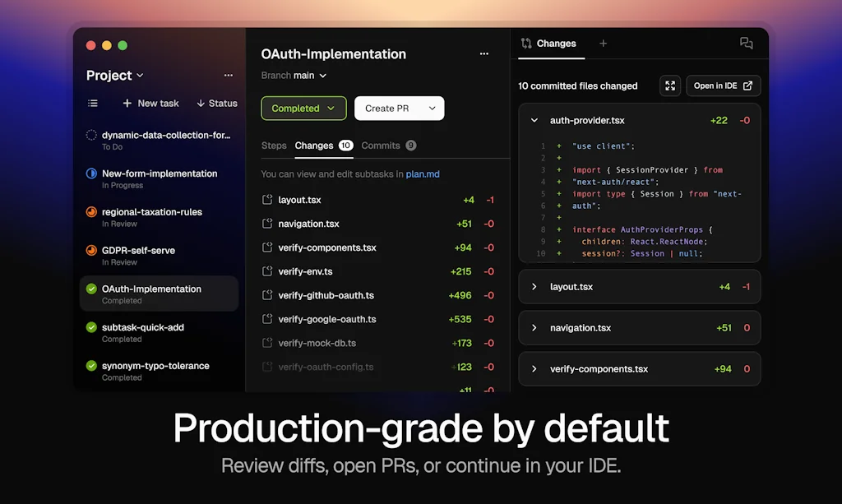The image size is (842, 504).
Task: Click the "10 committed files changed" label
Action: [578, 86]
